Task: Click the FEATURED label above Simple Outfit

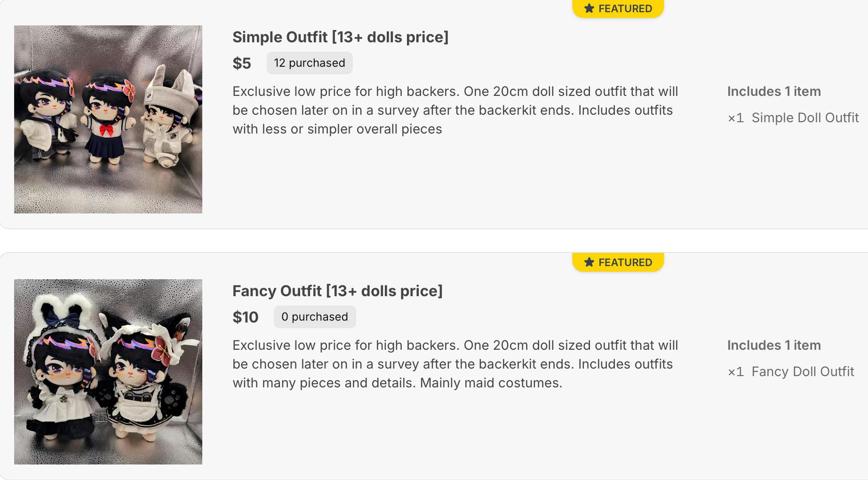Action: [x=625, y=8]
